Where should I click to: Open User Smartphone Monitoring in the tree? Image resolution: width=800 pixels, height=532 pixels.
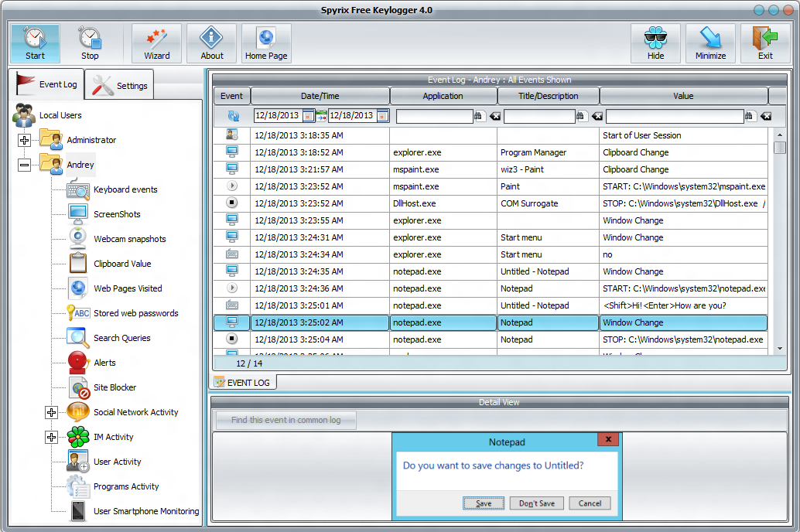click(x=146, y=511)
